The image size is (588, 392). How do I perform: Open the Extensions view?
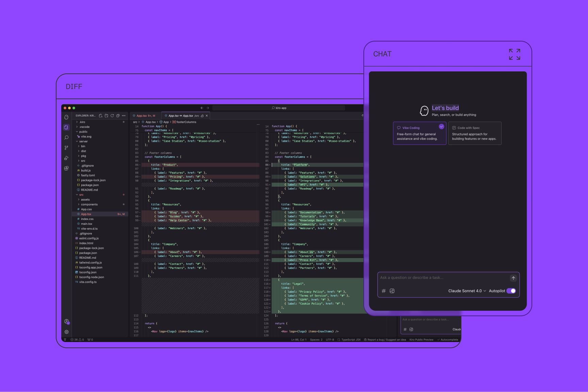(66, 168)
